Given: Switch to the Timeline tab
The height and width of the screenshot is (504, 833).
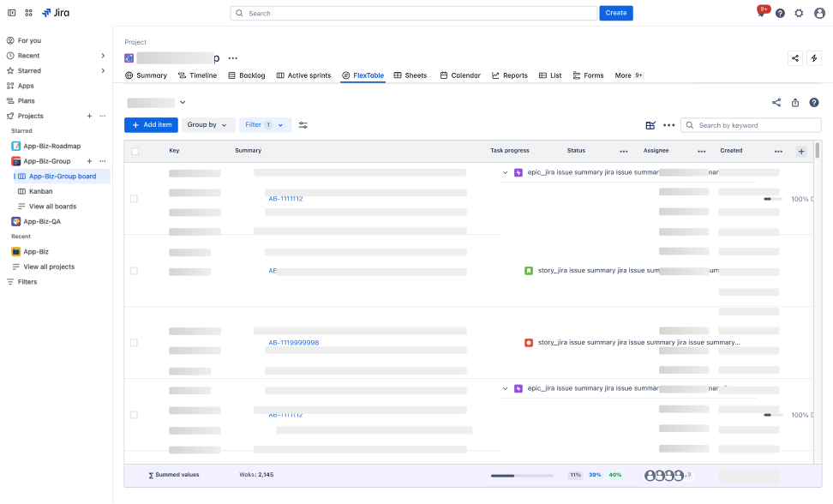Looking at the screenshot, I should click(198, 75).
